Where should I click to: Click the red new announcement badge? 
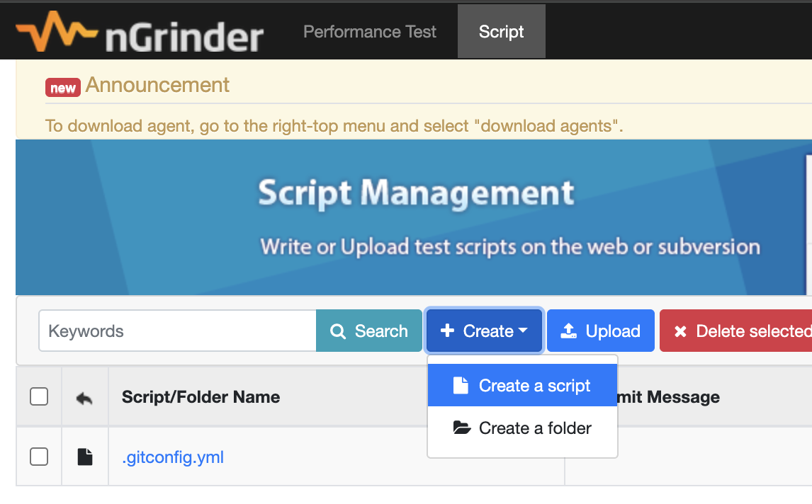62,88
